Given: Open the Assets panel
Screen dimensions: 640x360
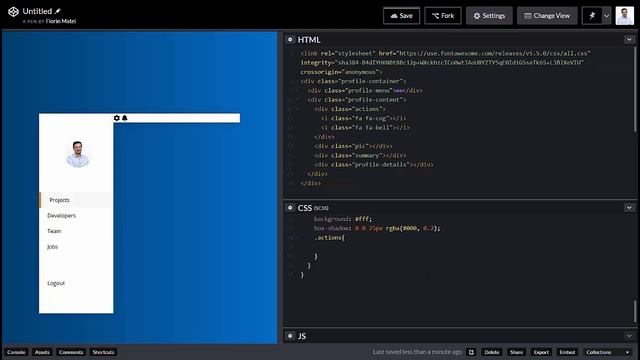Looking at the screenshot, I should pyautogui.click(x=42, y=352).
